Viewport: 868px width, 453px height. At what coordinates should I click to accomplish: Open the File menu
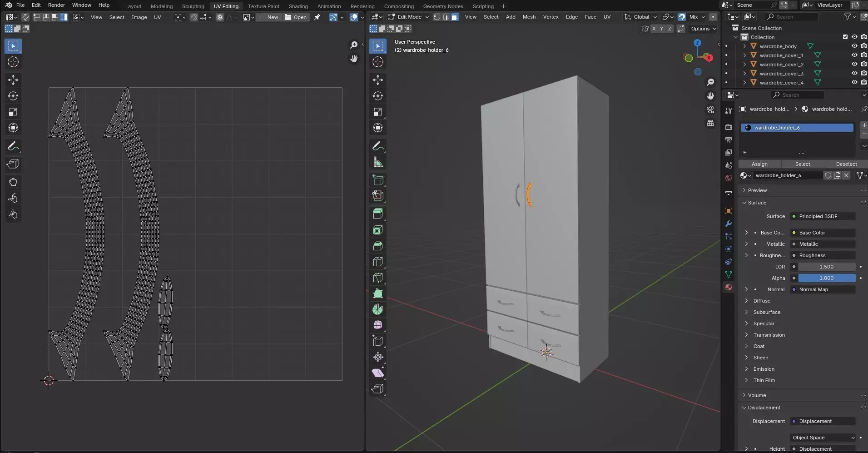pyautogui.click(x=20, y=5)
